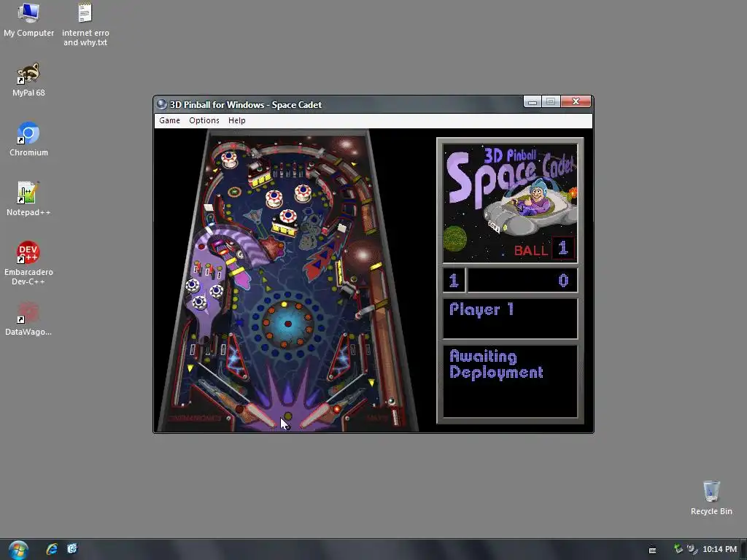This screenshot has height=560, width=747.
Task: Open the Help menu
Action: [x=237, y=120]
